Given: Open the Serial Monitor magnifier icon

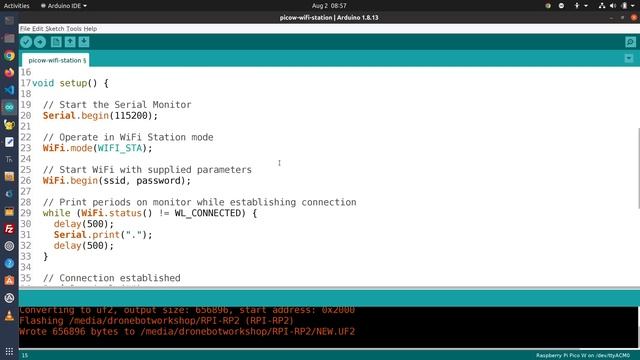Looking at the screenshot, I should click(x=630, y=42).
